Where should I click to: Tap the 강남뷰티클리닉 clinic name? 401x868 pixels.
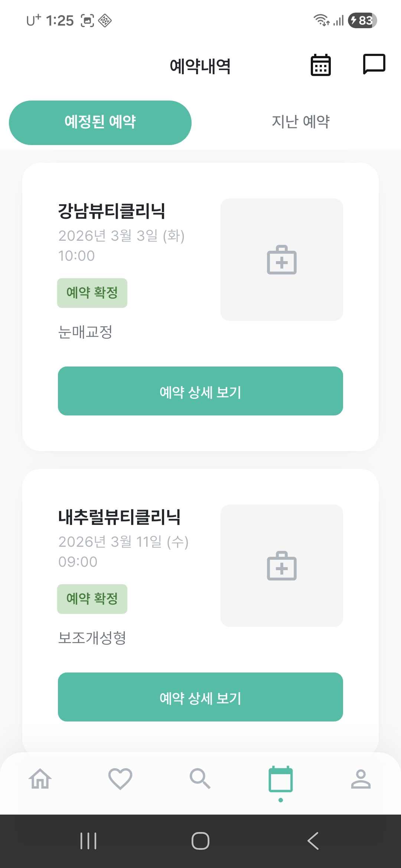point(112,211)
